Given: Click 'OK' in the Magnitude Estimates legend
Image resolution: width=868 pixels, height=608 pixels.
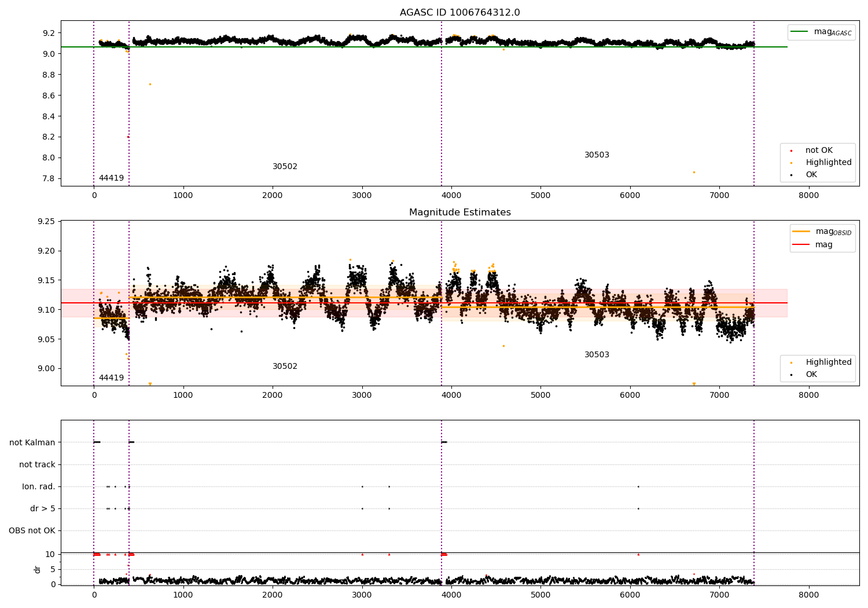Looking at the screenshot, I should [x=811, y=375].
